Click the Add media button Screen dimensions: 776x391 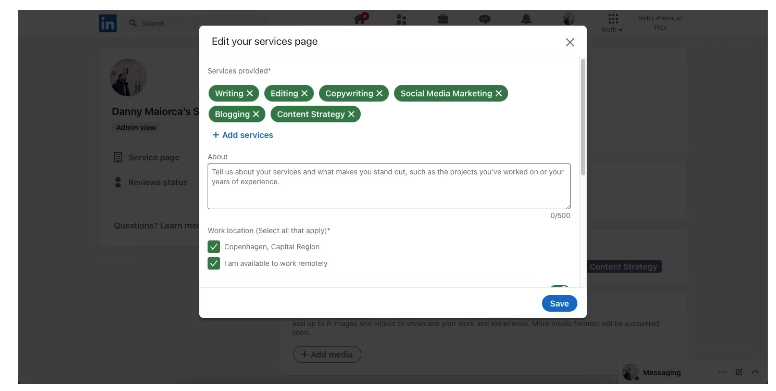(x=327, y=354)
